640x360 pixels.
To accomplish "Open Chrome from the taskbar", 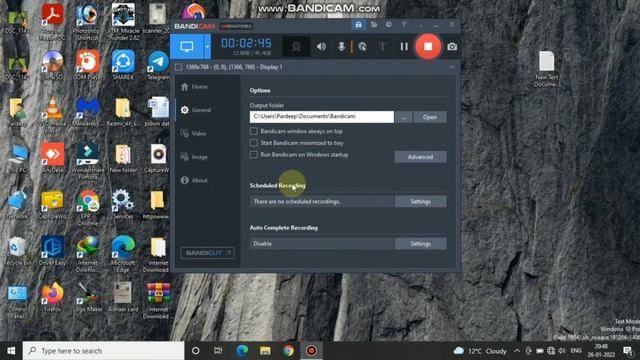I will [x=288, y=351].
